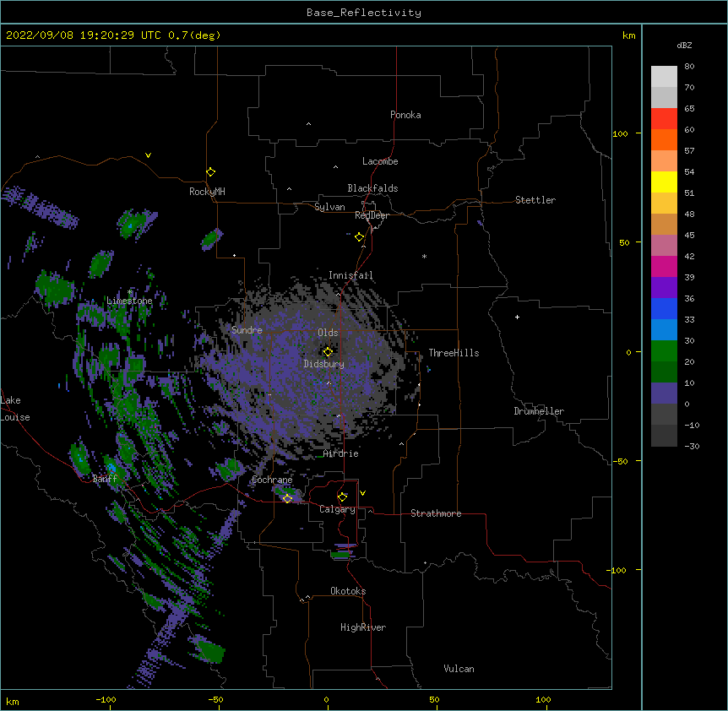The height and width of the screenshot is (711, 728).
Task: Click the 65 value in dBZ legend
Action: pos(689,109)
